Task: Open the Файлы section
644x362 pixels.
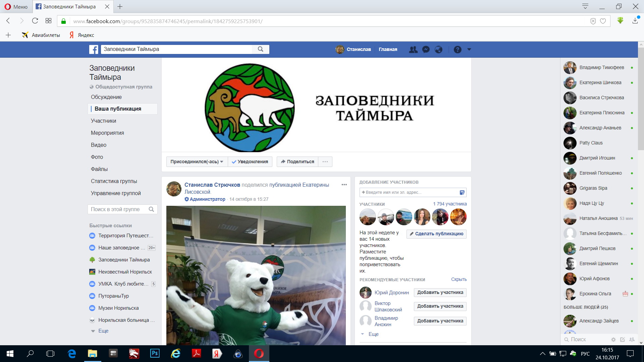Action: point(99,169)
